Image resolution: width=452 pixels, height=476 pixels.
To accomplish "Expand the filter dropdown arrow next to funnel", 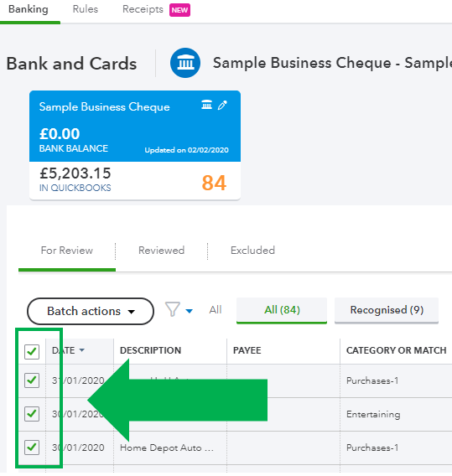I will point(189,311).
